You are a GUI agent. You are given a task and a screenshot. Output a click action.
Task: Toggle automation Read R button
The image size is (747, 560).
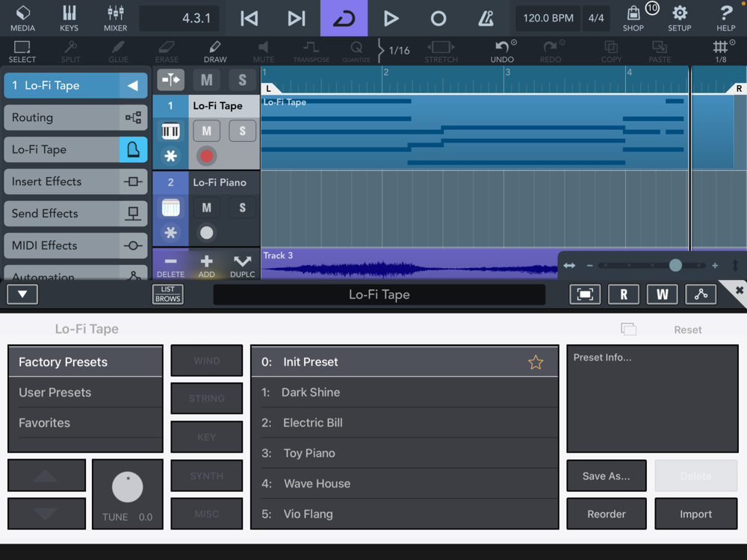click(624, 294)
